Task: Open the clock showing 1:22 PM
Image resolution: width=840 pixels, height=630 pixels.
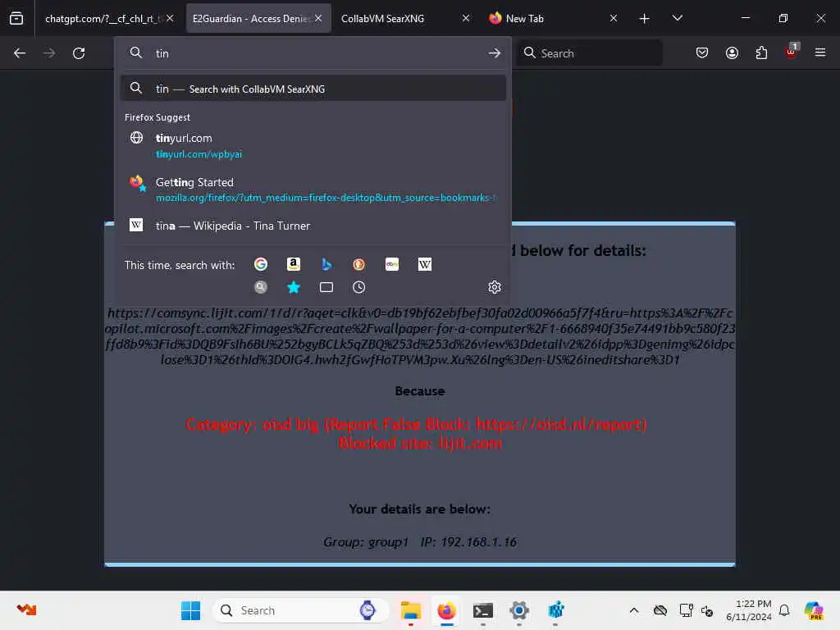Action: tap(748, 610)
